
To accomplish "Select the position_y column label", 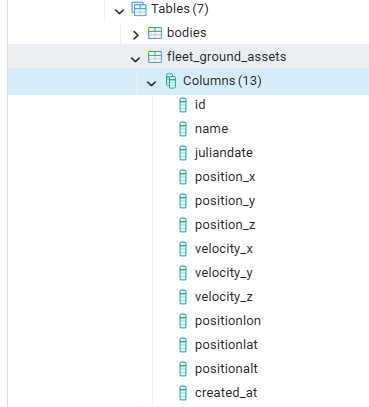I will point(225,201).
